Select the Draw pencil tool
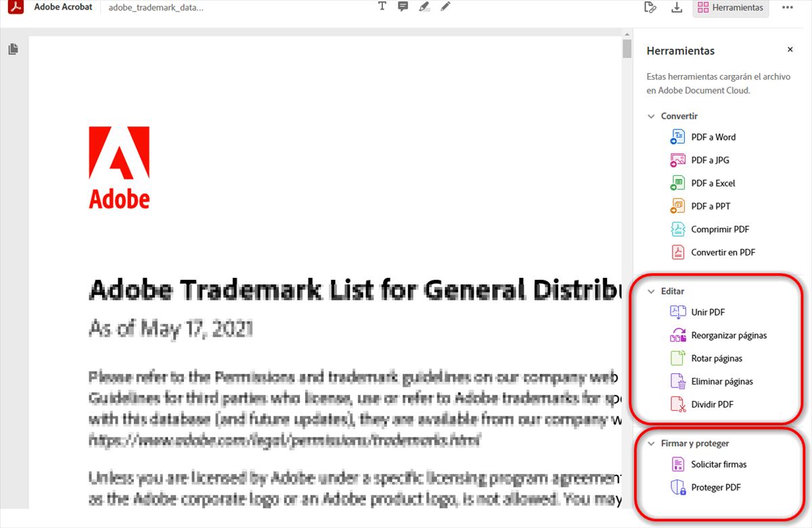The image size is (812, 528). pos(445,7)
